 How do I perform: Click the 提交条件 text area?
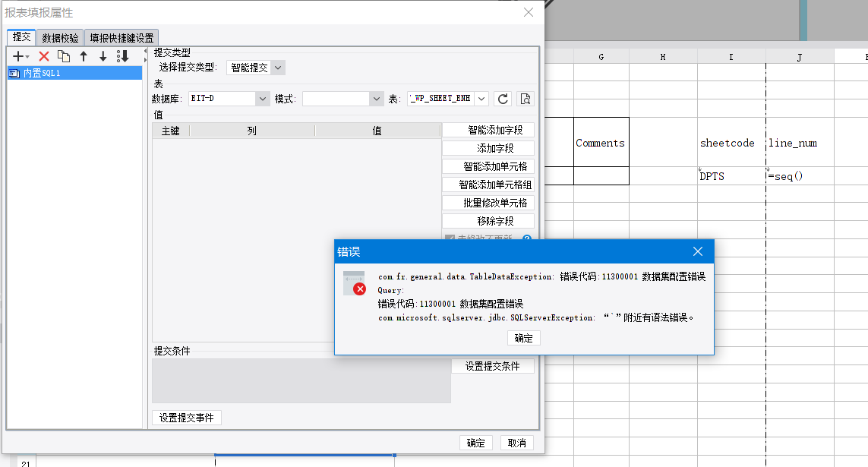pyautogui.click(x=301, y=380)
